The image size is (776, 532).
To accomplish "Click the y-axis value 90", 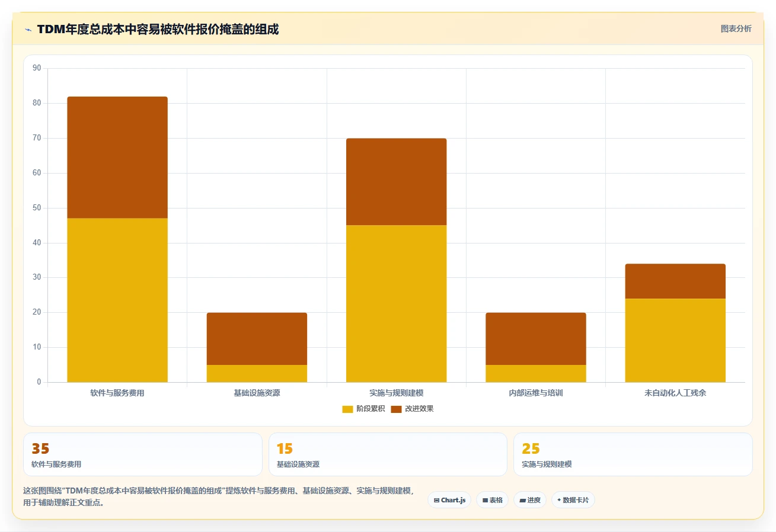I will pyautogui.click(x=37, y=68).
